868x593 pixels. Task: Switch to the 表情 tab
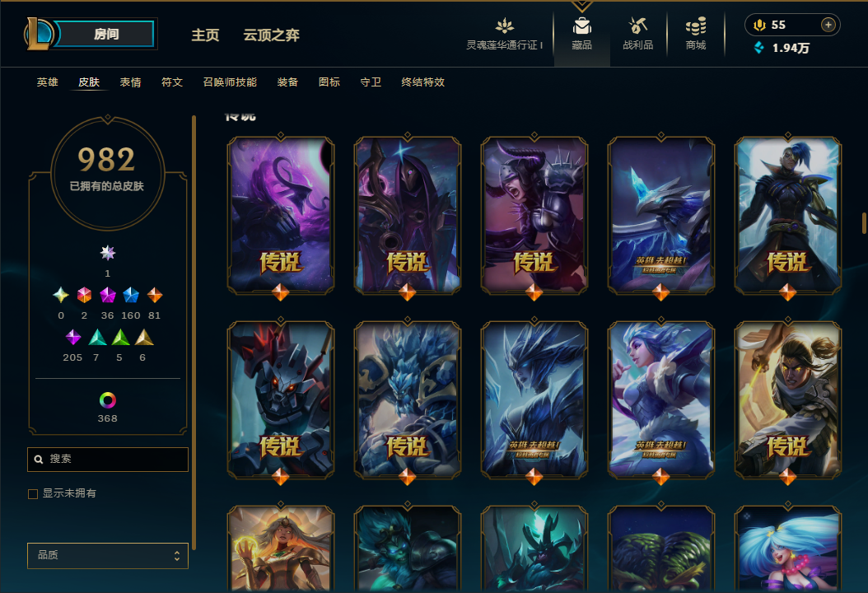point(130,82)
